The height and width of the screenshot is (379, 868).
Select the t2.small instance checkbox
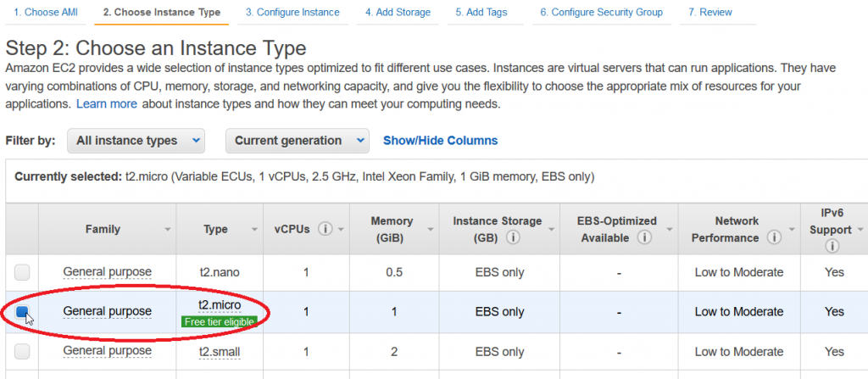(x=22, y=351)
